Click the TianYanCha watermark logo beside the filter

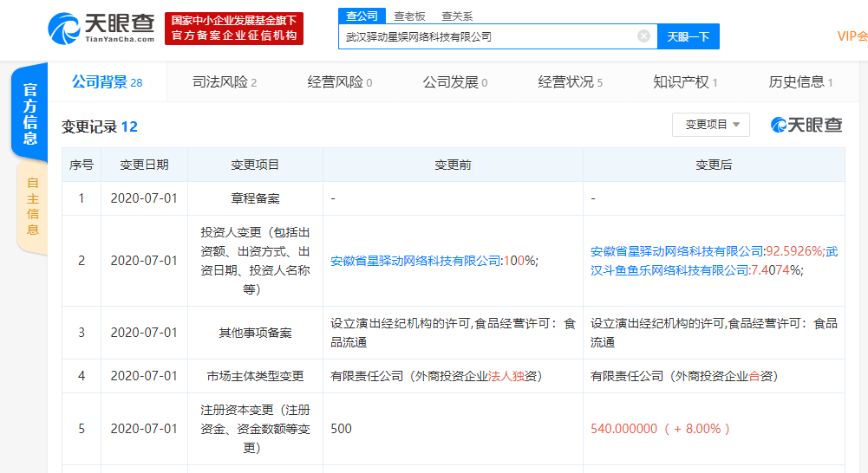[x=806, y=125]
